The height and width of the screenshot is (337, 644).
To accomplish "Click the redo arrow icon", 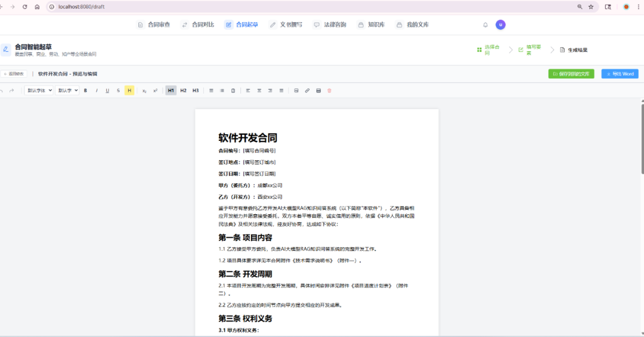I will (12, 91).
